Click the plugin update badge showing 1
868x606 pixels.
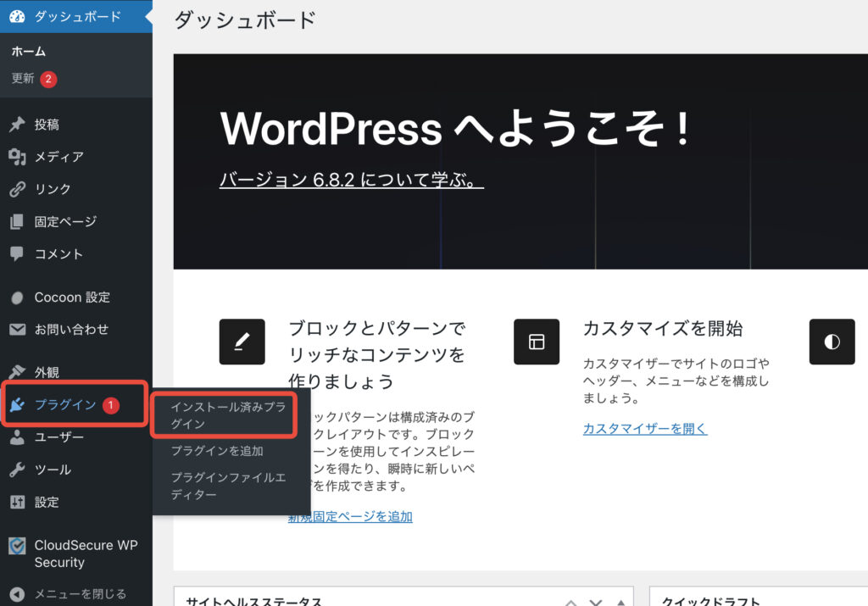[x=111, y=405]
